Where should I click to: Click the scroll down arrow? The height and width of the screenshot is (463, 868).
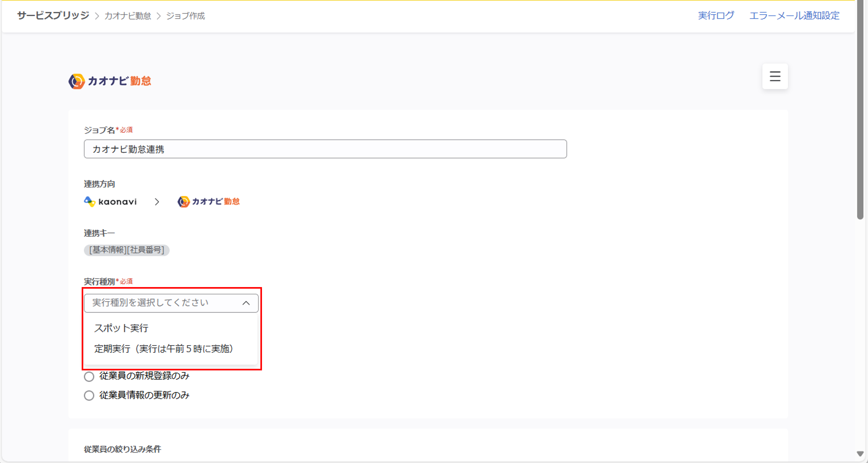pos(860,454)
